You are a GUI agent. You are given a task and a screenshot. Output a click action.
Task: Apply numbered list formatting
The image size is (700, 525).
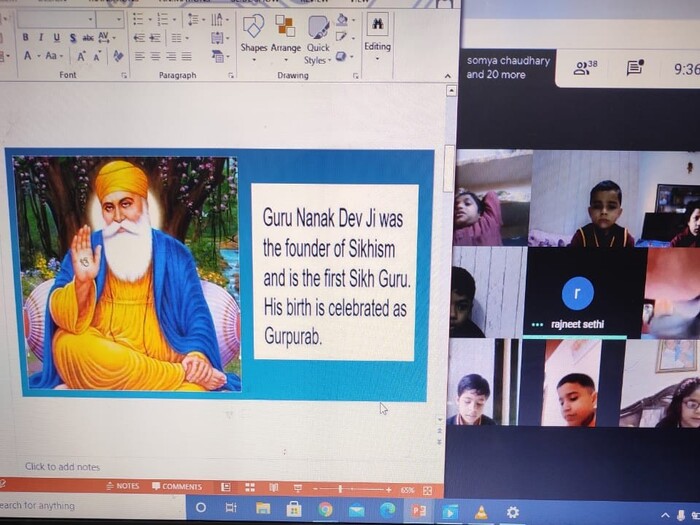coord(162,19)
